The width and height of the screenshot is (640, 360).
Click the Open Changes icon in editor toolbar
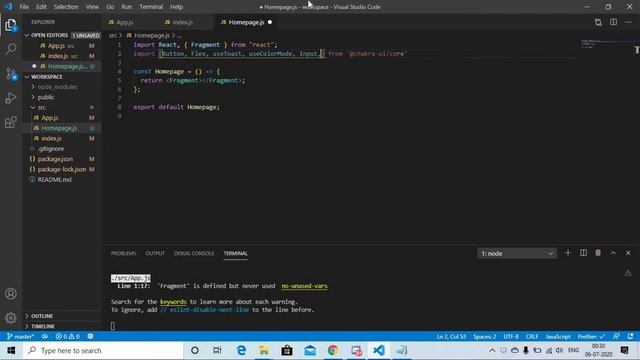[x=598, y=22]
